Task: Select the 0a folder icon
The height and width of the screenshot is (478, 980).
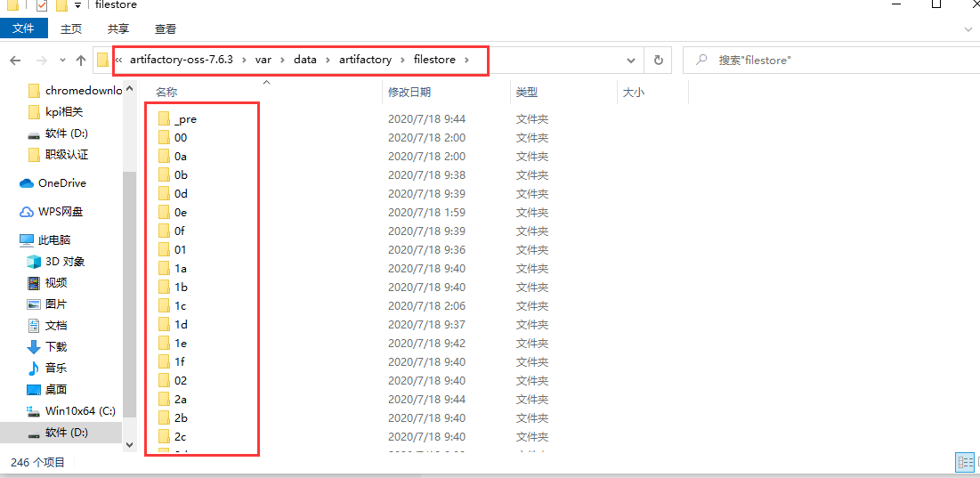Action: pos(165,156)
